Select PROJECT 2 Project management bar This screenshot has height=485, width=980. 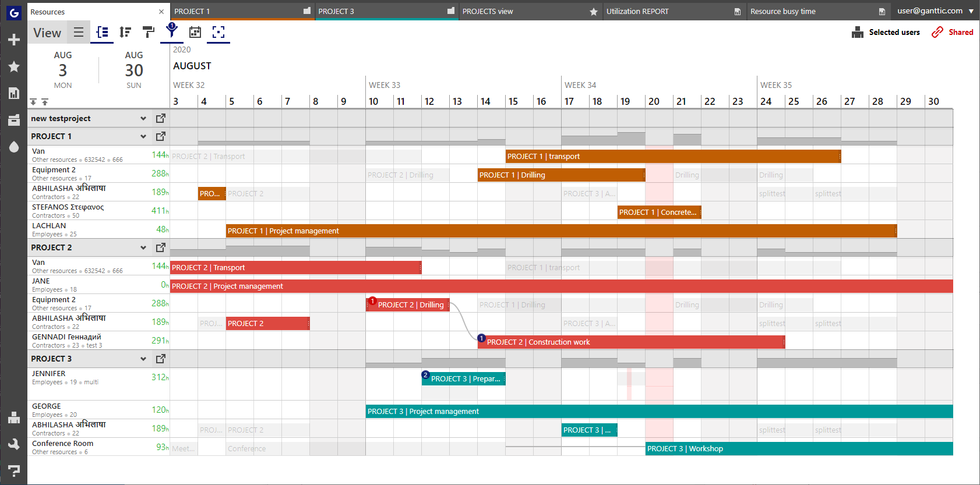(x=562, y=286)
